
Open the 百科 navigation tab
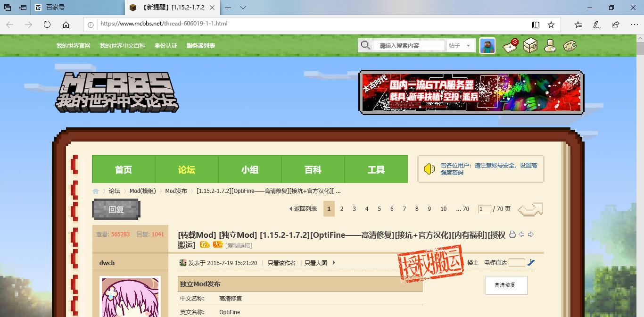[313, 169]
